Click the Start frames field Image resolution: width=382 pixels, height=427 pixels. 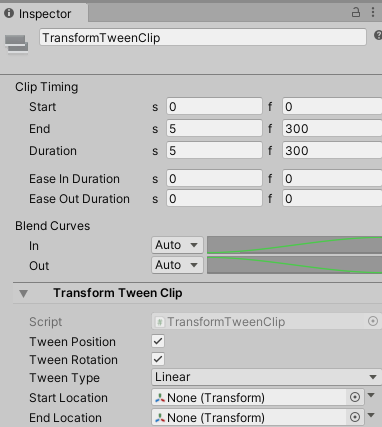click(332, 106)
